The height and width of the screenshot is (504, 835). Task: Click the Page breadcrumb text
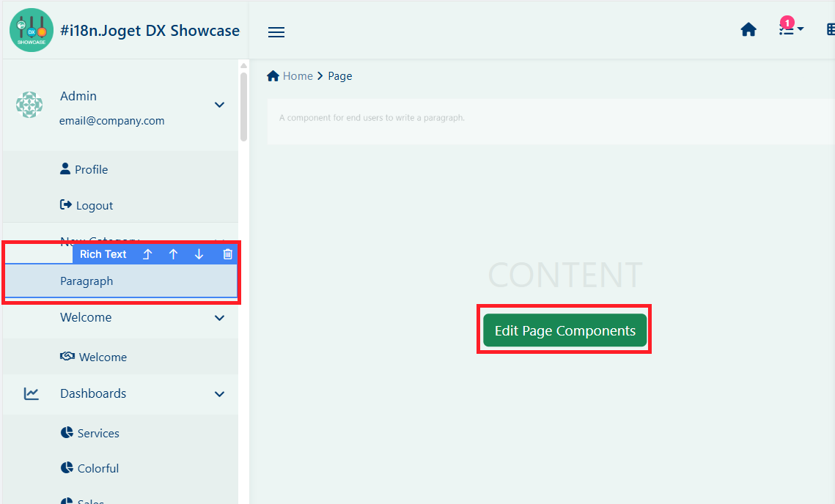pos(339,76)
